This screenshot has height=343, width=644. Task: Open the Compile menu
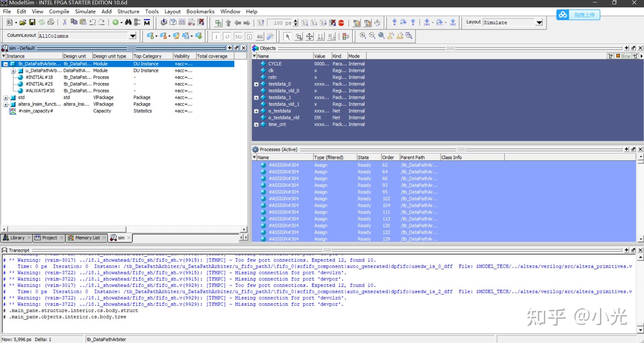[59, 11]
